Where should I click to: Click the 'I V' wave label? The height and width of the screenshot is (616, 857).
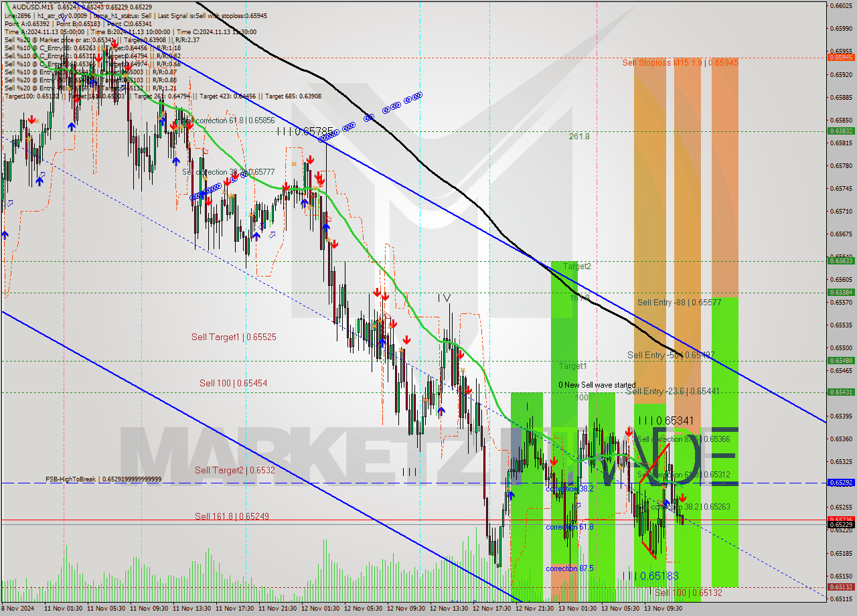444,297
